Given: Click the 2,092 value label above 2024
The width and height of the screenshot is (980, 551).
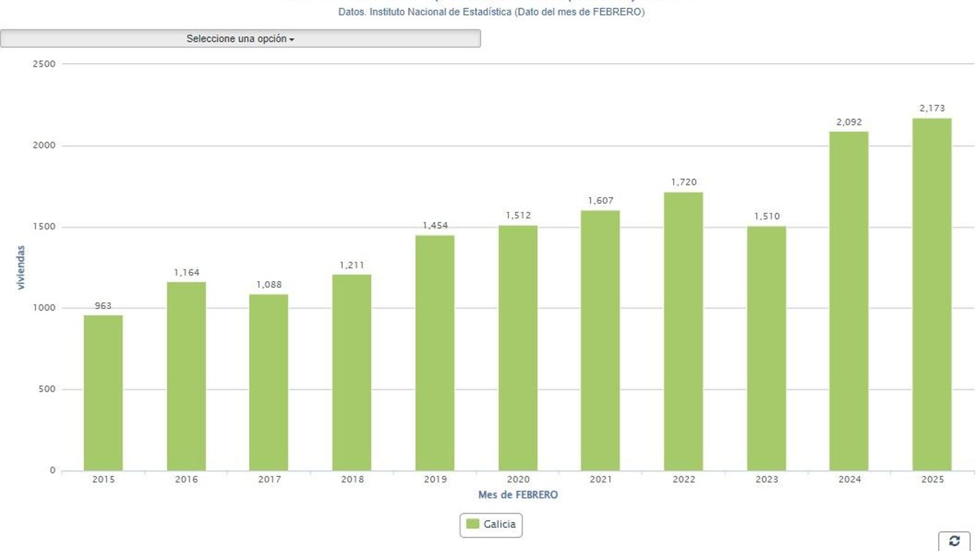Looking at the screenshot, I should [848, 122].
